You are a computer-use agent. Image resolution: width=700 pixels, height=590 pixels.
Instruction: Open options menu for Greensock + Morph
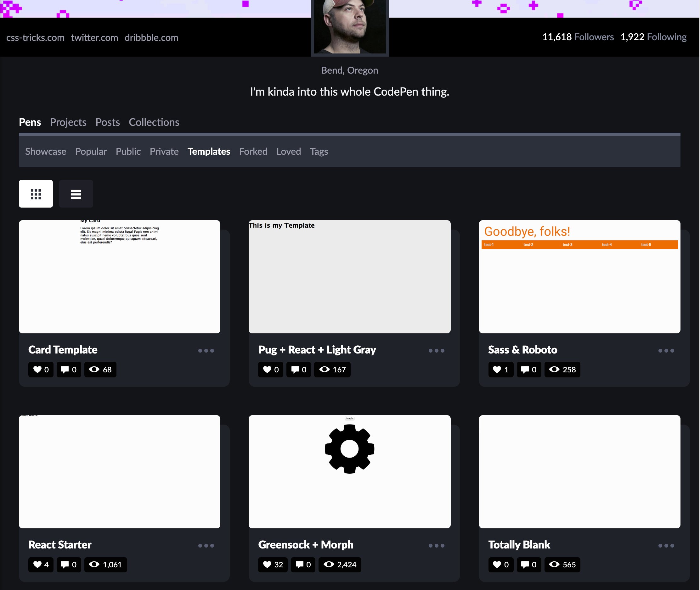pyautogui.click(x=436, y=546)
